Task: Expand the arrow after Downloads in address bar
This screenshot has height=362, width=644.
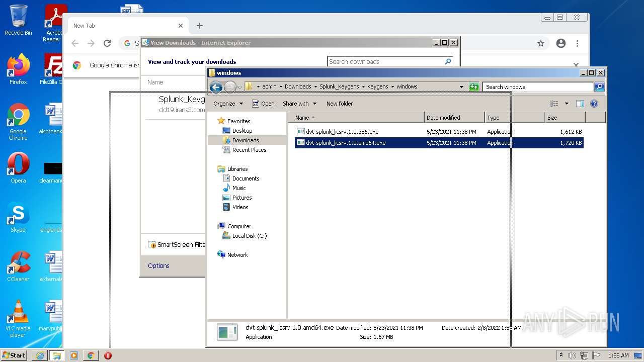Action: point(315,86)
